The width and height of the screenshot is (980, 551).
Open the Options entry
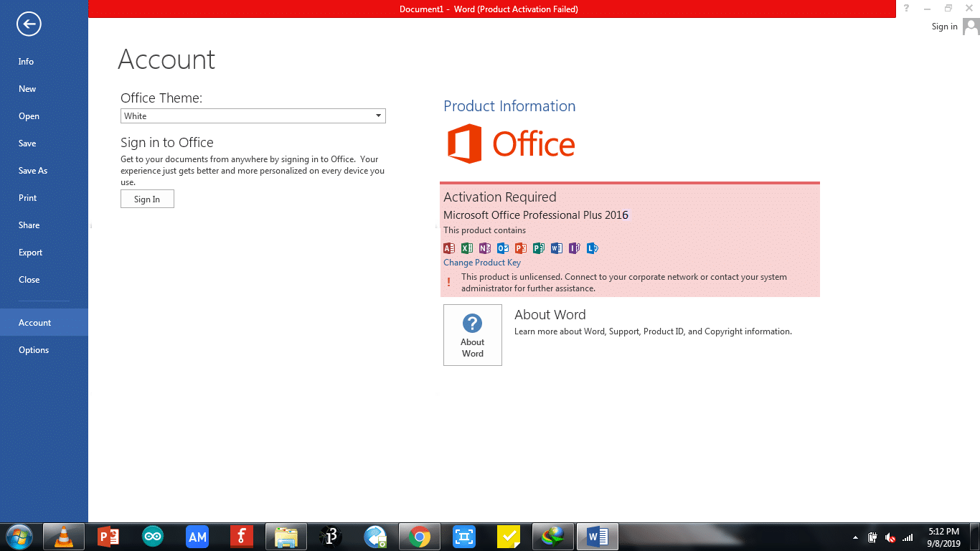click(x=44, y=350)
